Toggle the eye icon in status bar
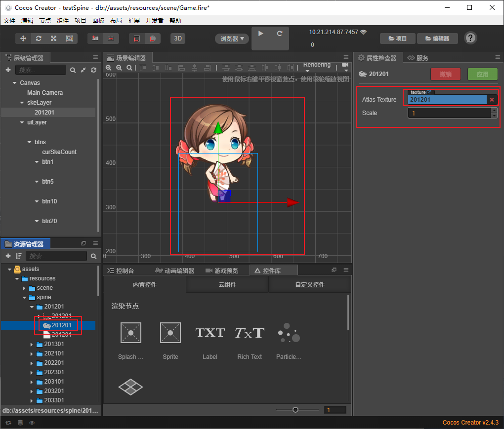Screen dimensions: 504x429 click(x=32, y=423)
